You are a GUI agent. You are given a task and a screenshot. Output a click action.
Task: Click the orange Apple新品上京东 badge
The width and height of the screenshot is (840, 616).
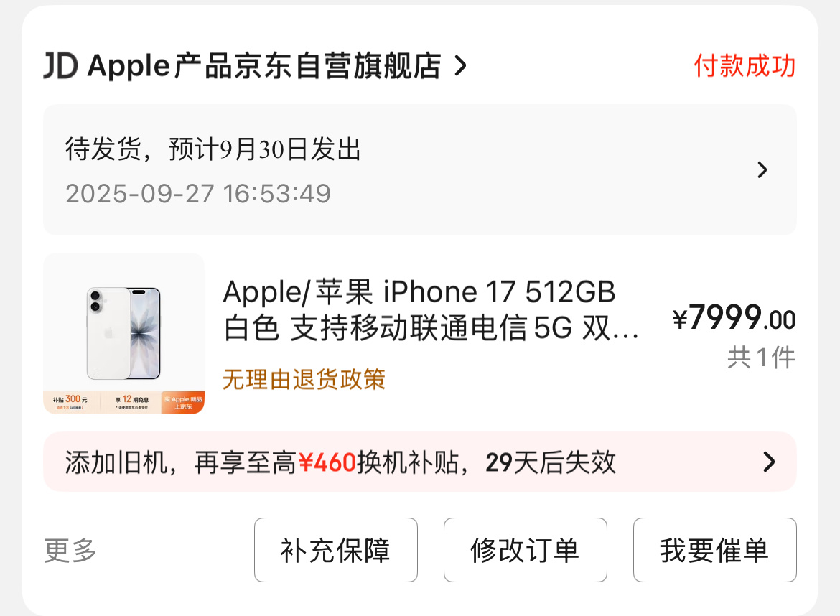(x=182, y=402)
